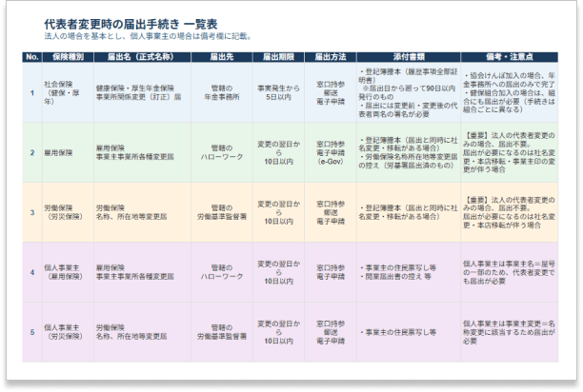Click row number 2 cell
This screenshot has height=392, width=583.
point(32,152)
